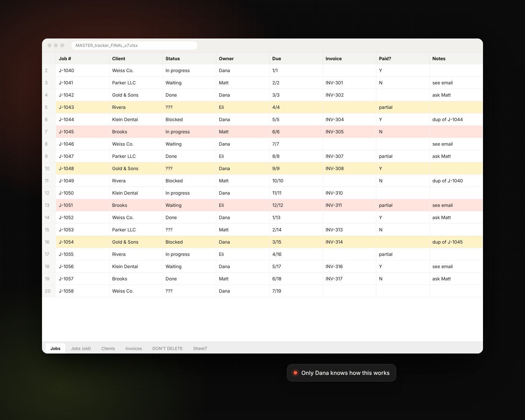Click the MASTER_tracker_FINAL_v7.xlsx filename field
The width and height of the screenshot is (525, 420).
134,45
